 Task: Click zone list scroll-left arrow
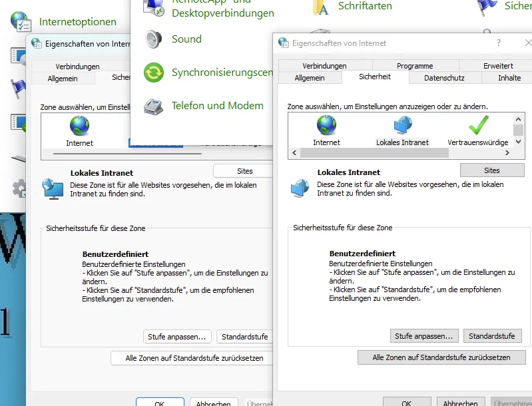294,153
